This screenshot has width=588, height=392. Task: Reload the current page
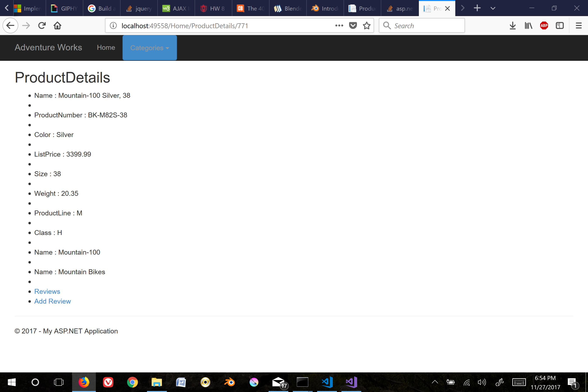pyautogui.click(x=42, y=25)
